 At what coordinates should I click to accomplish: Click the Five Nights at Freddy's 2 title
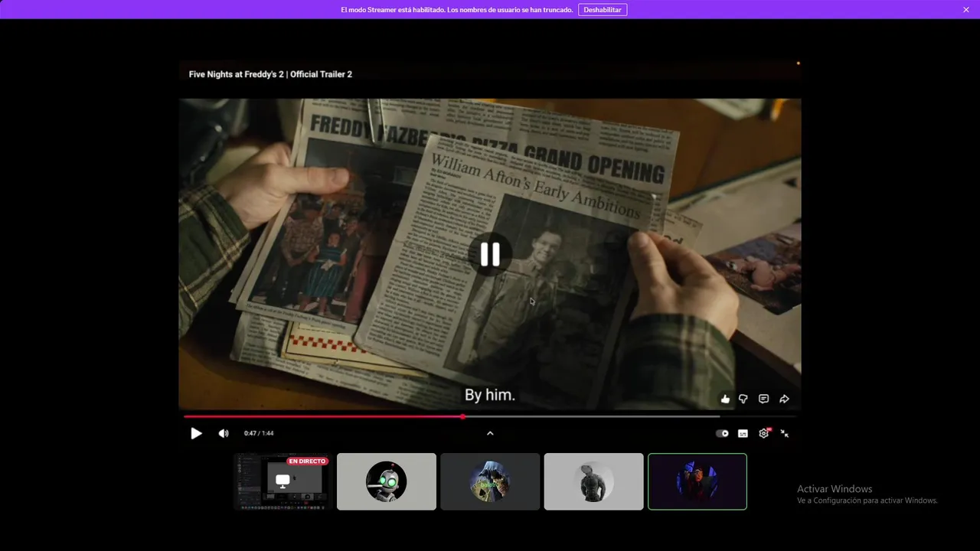coord(270,74)
